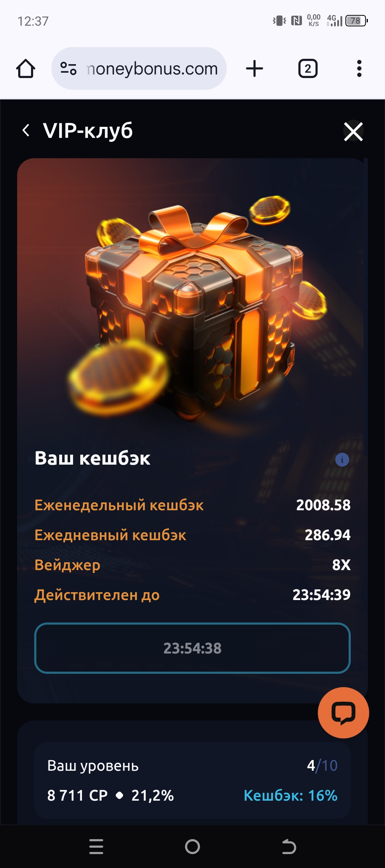Open Android recent apps navigation button

pos(96,846)
